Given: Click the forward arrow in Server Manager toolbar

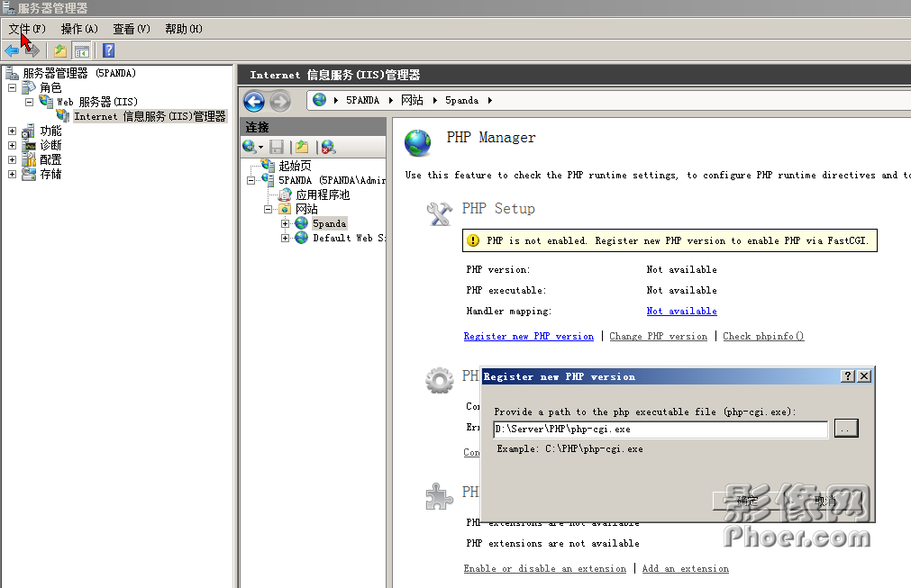Looking at the screenshot, I should coord(32,51).
